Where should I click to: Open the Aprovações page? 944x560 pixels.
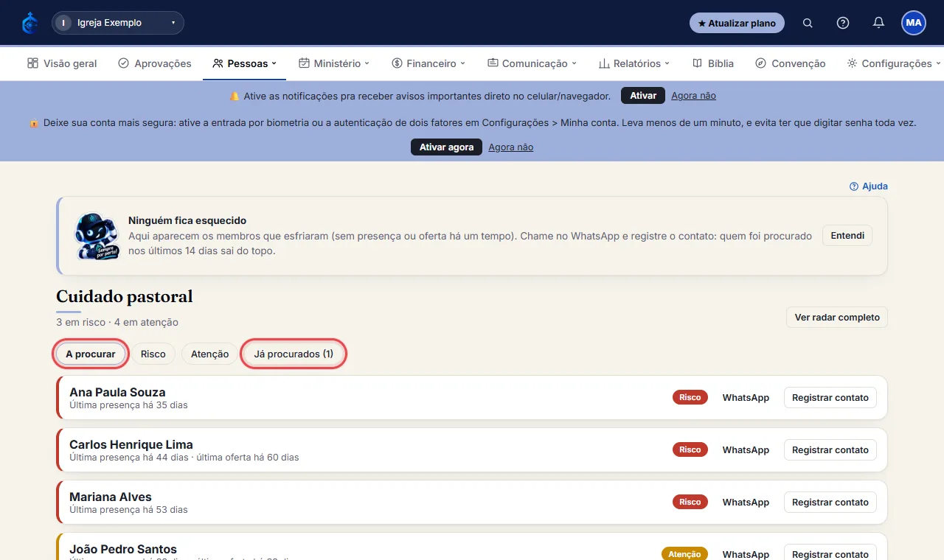[155, 63]
